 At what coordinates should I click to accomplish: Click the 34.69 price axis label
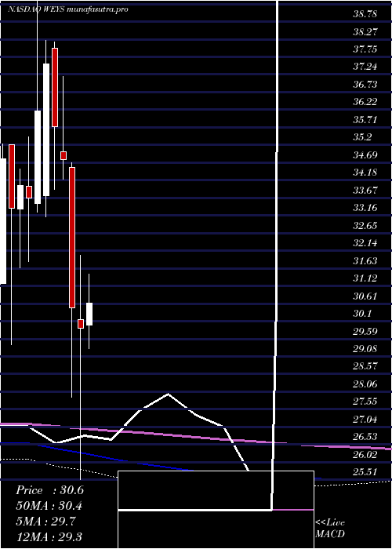pyautogui.click(x=365, y=155)
